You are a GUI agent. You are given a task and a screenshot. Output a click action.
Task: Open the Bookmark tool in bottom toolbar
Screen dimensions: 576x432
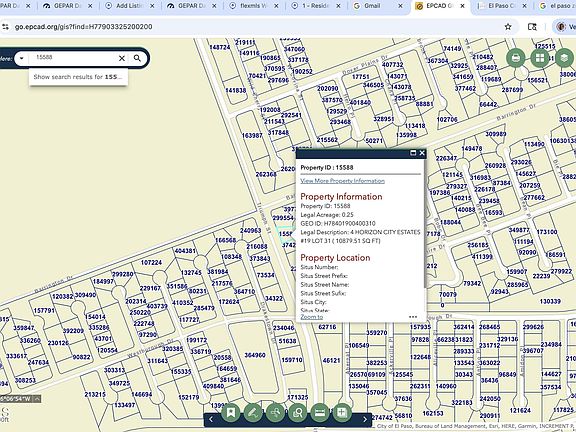[x=231, y=413]
